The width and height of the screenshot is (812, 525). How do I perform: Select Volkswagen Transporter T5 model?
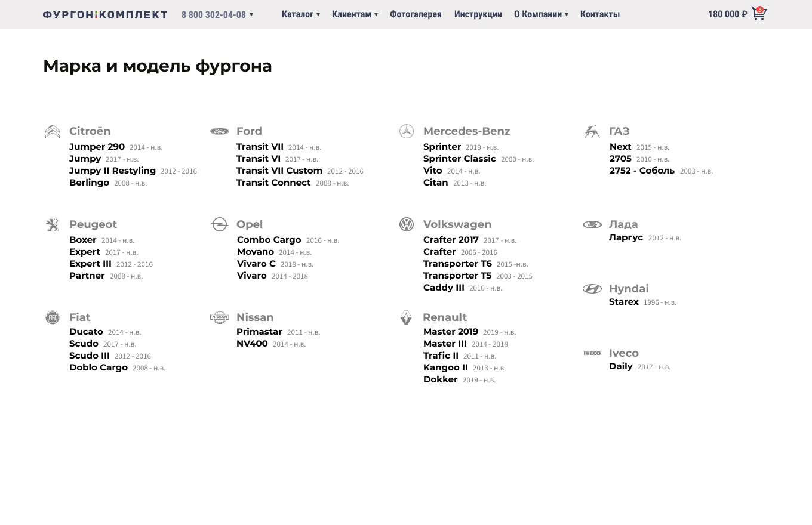[457, 276]
